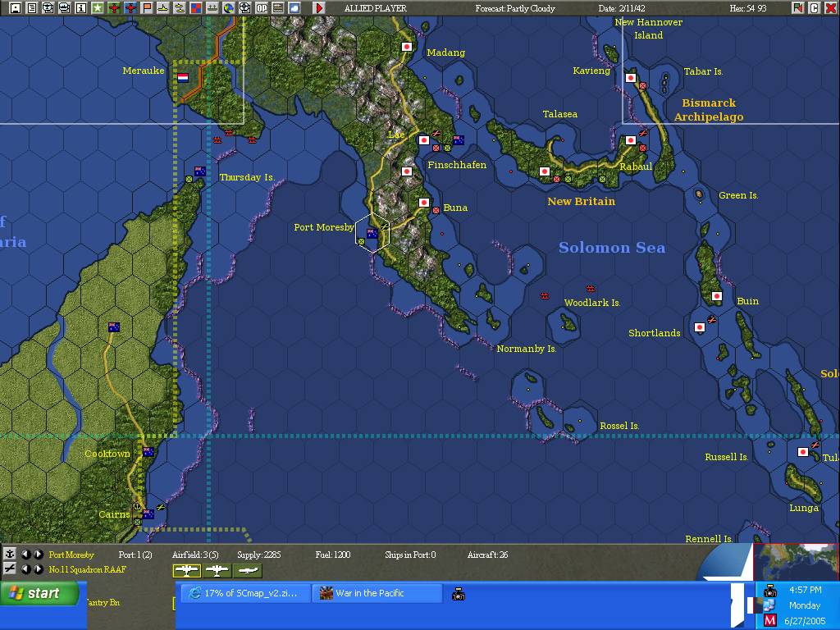Click the camera icon on the taskbar

458,594
